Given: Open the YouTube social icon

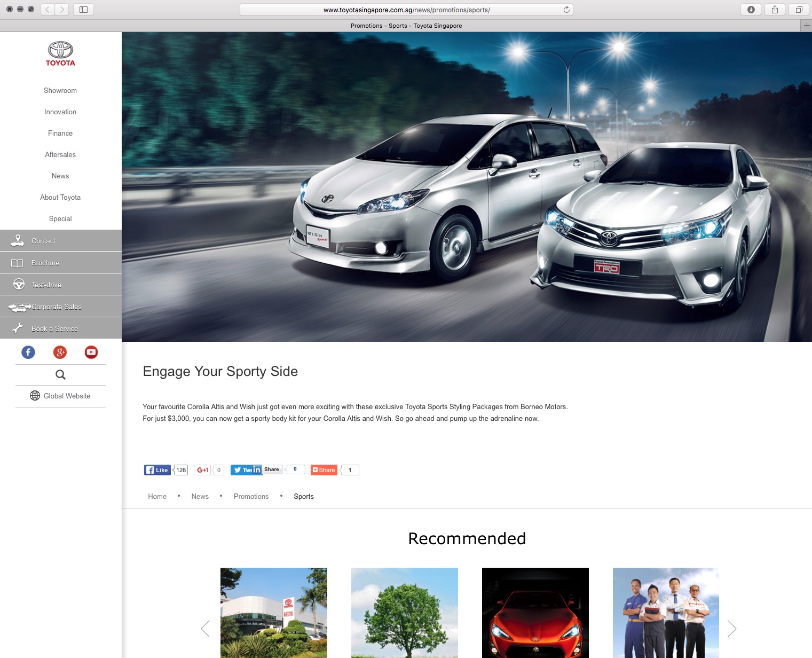Looking at the screenshot, I should tap(91, 352).
